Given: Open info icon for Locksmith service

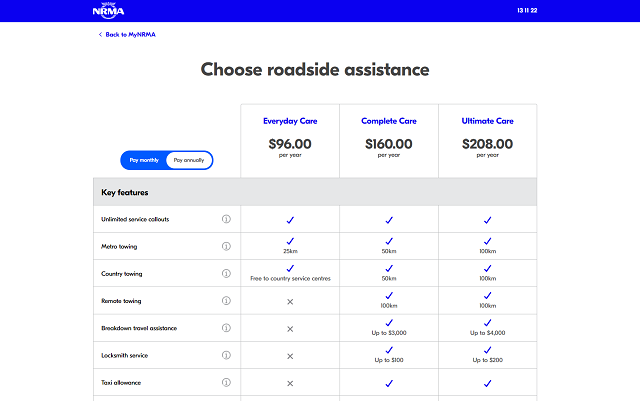Looking at the screenshot, I should click(x=226, y=355).
